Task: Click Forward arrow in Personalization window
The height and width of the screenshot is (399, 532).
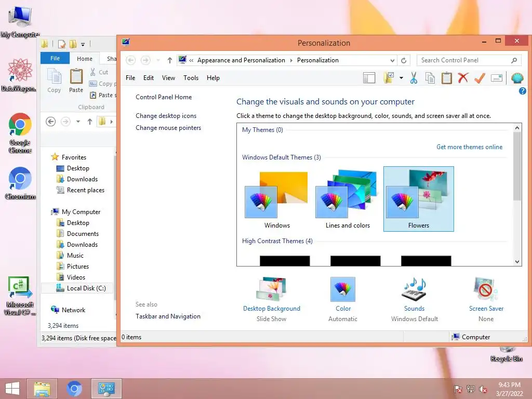Action: coord(145,60)
